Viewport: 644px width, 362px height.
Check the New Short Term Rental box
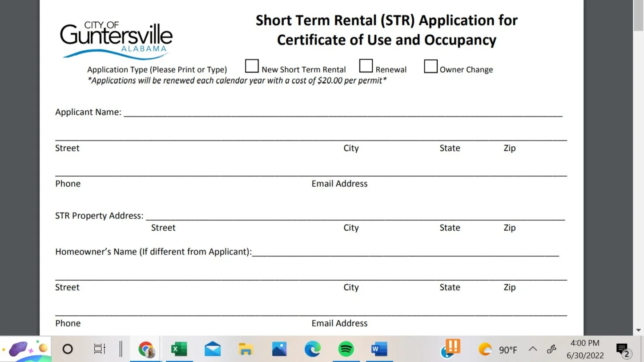[x=252, y=66]
